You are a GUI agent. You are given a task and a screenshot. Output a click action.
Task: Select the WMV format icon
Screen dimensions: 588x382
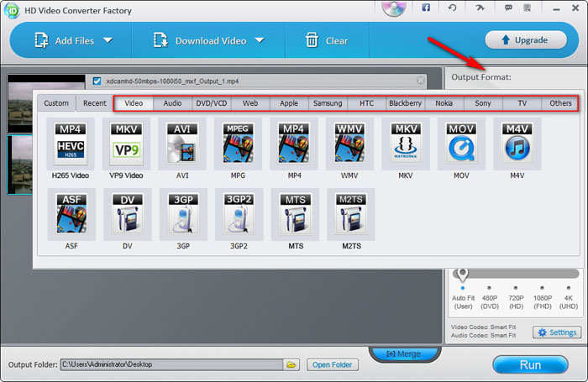tap(349, 144)
